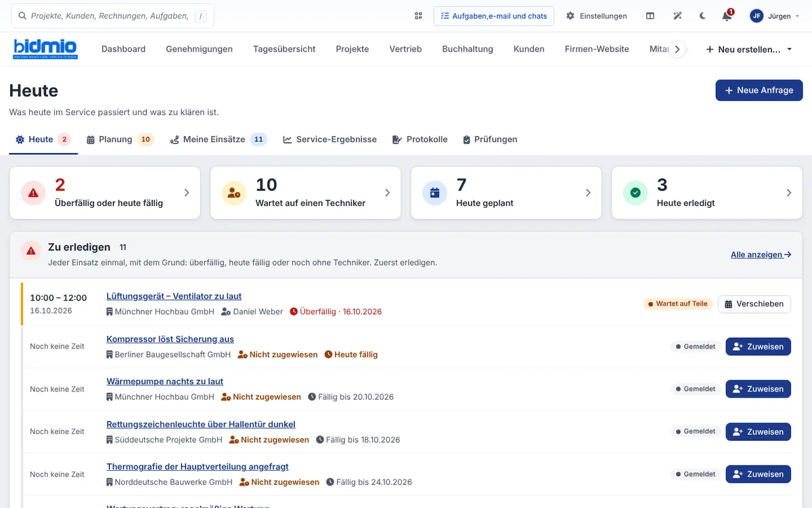This screenshot has height=508, width=812.
Task: Open the apps grid icon
Action: 418,16
